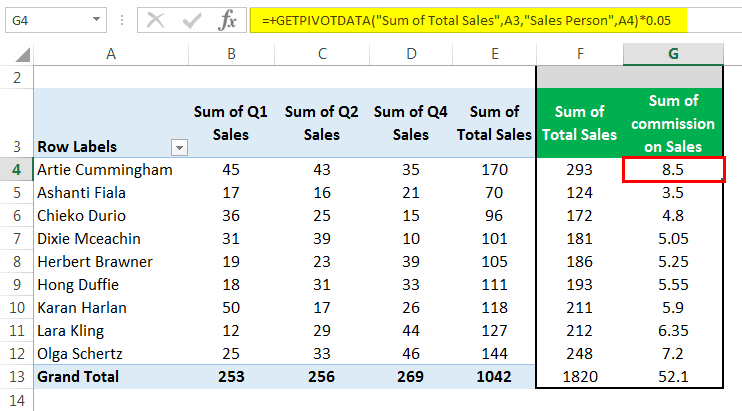This screenshot has height=411, width=742.
Task: Select Grand Total Q2 value 256
Action: [322, 376]
